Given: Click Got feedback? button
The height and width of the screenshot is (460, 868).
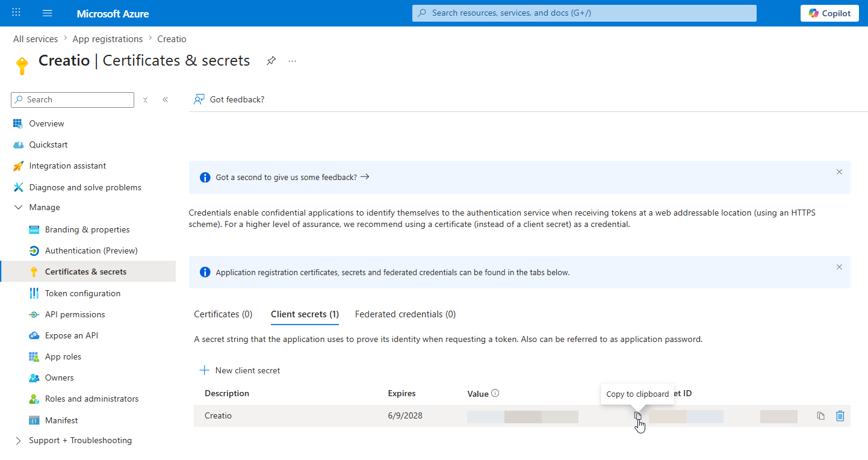Looking at the screenshot, I should 229,99.
